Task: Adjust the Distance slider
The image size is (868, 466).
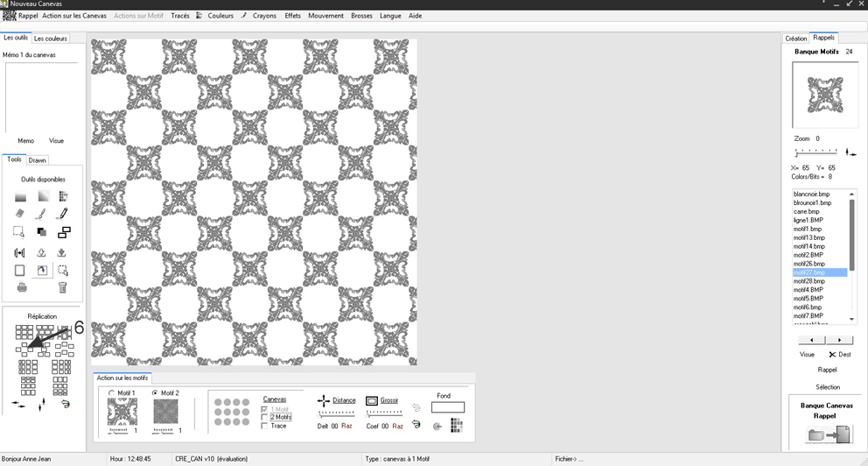Action: pyautogui.click(x=336, y=413)
